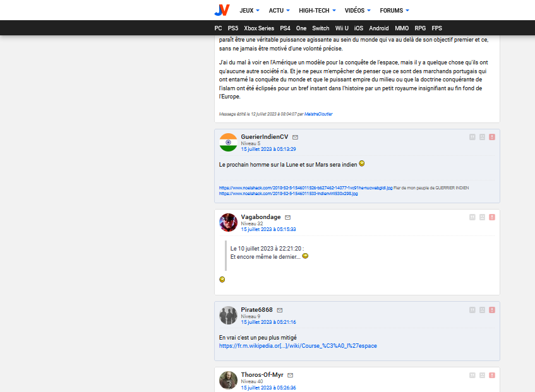Open the RPG genre section
The height and width of the screenshot is (392, 535).
tap(420, 28)
